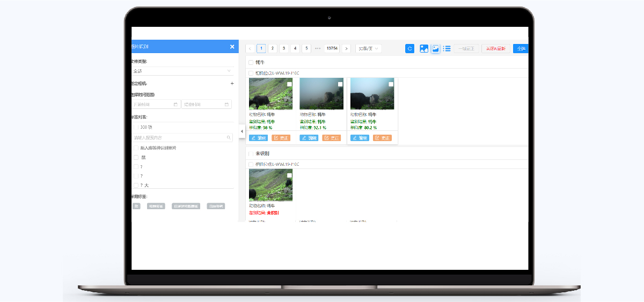644x302 pixels.
Task: Check the '? 大' tag checkbox
Action: click(x=136, y=185)
